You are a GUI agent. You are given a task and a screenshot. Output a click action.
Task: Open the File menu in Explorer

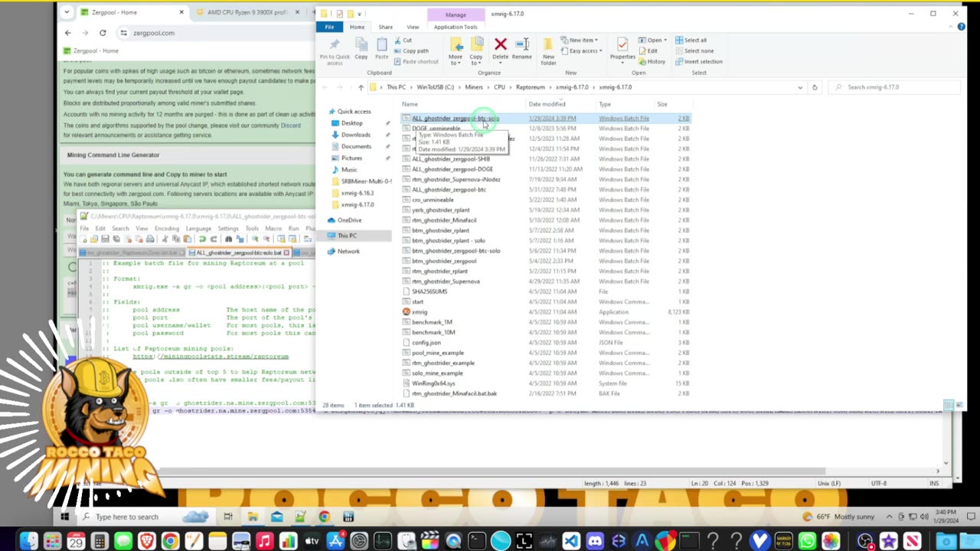[329, 27]
